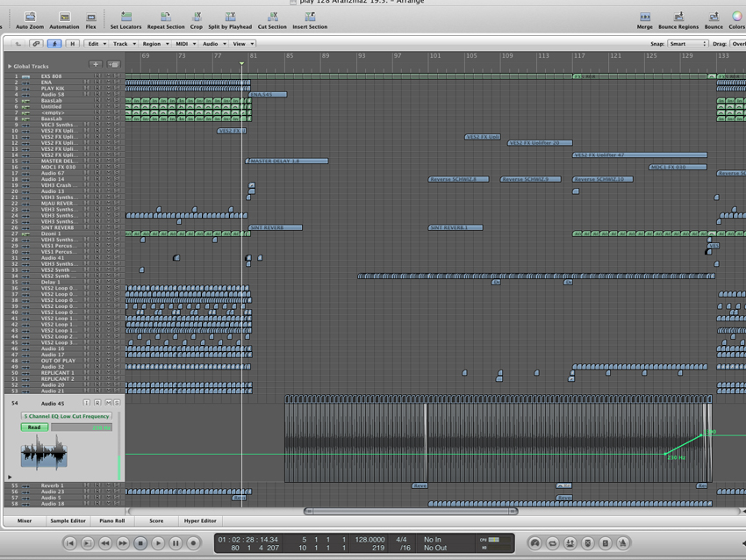Image resolution: width=746 pixels, height=560 pixels.
Task: Click the Flex view toolbar icon
Action: pos(91,17)
